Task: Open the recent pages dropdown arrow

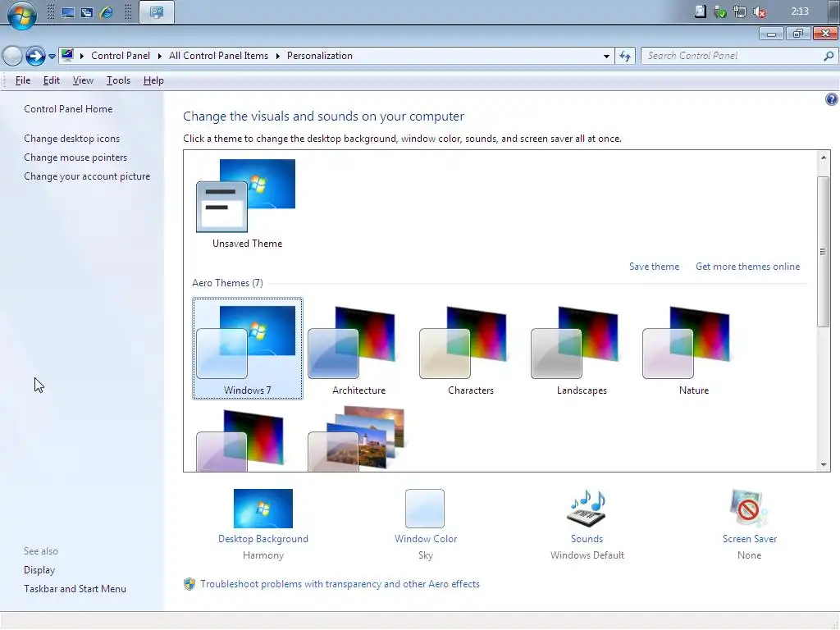Action: pos(52,57)
